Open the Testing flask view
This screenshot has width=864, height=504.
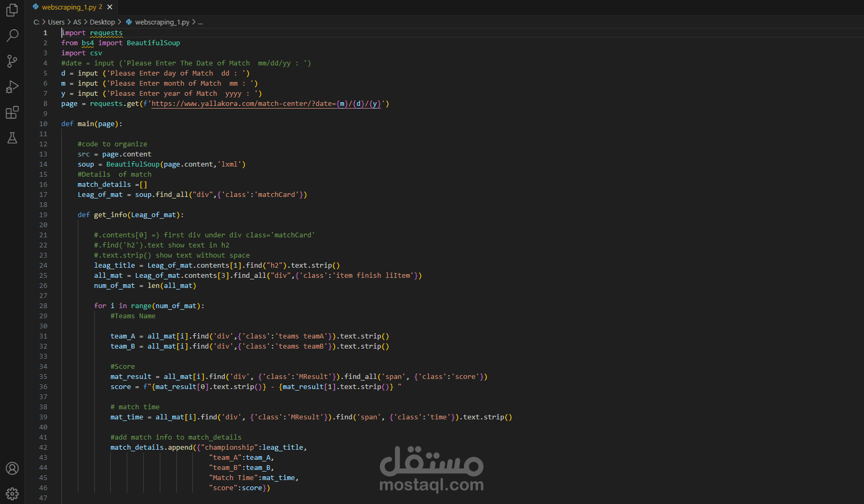point(12,138)
